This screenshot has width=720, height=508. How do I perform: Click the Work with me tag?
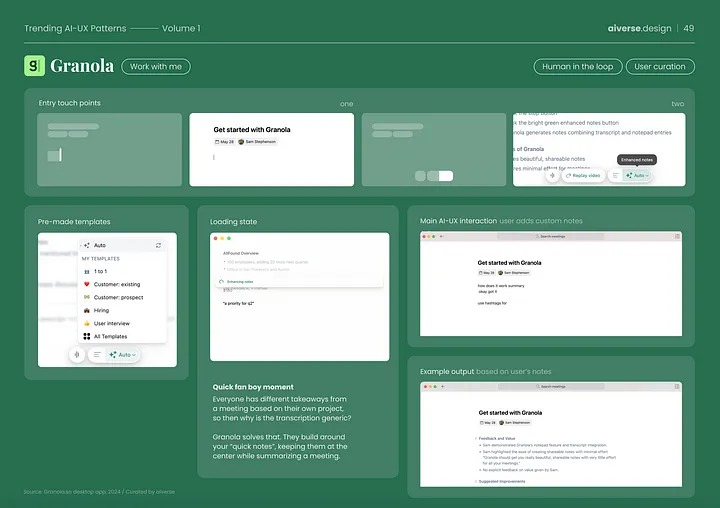pos(156,67)
